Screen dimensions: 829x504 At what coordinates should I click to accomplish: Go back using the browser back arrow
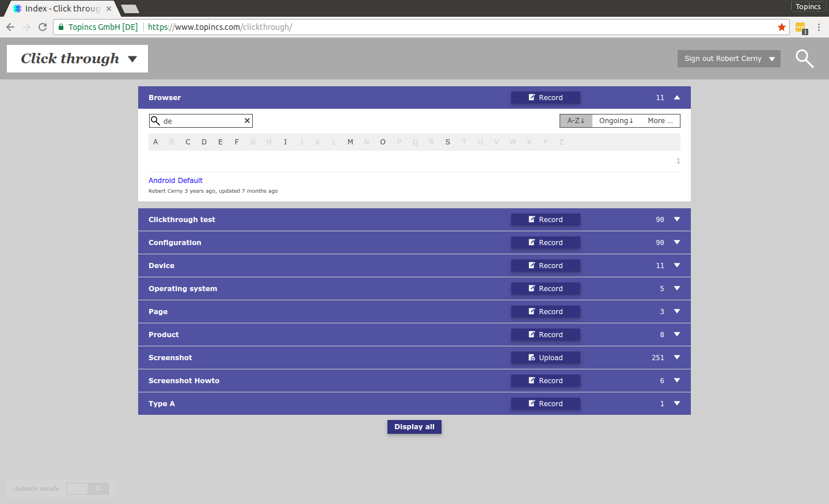tap(10, 27)
